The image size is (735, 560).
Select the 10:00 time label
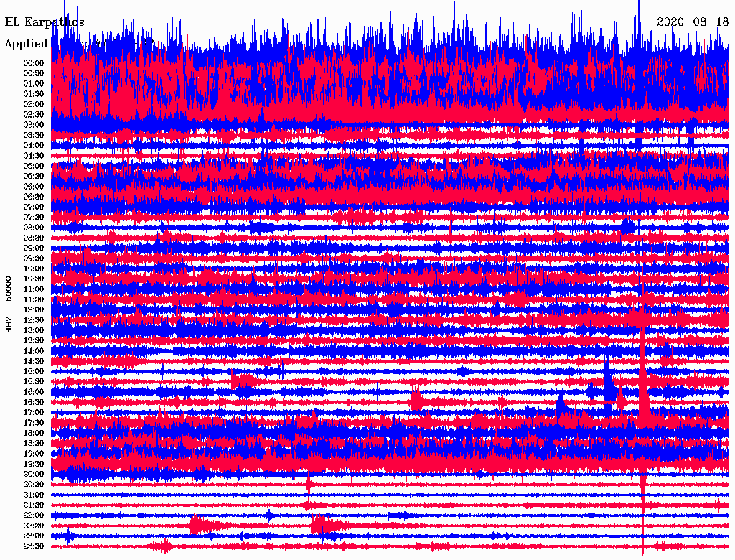point(34,269)
